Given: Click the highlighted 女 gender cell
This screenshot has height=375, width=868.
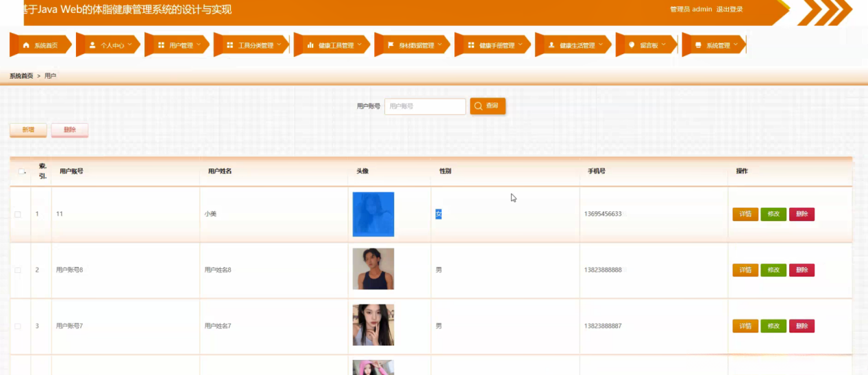Looking at the screenshot, I should (438, 214).
